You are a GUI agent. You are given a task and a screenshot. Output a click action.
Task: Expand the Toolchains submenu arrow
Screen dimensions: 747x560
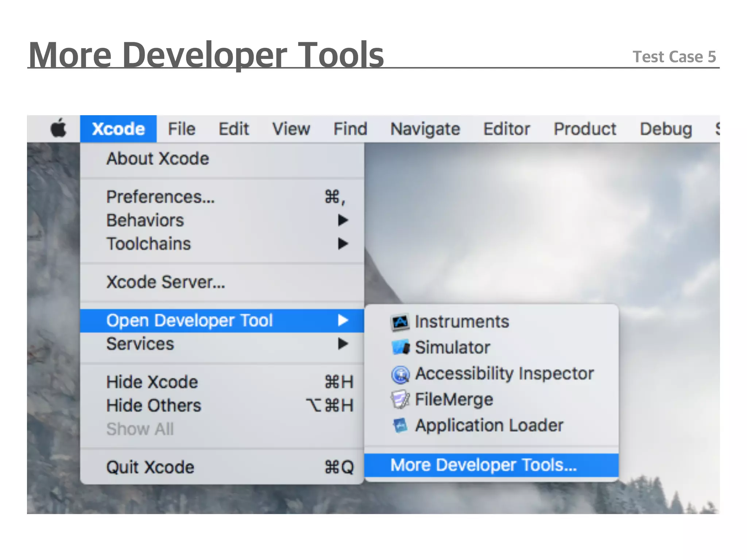(x=342, y=244)
